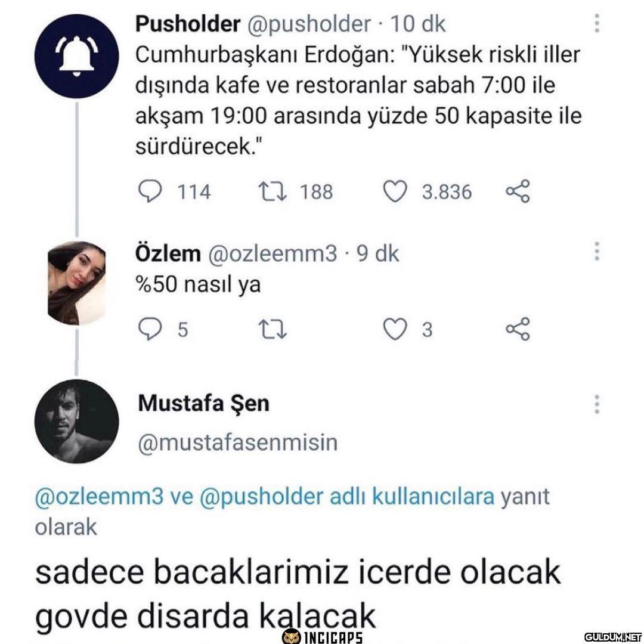Open Özlem's profile picture
The width and height of the screenshot is (644, 644).
click(x=77, y=283)
